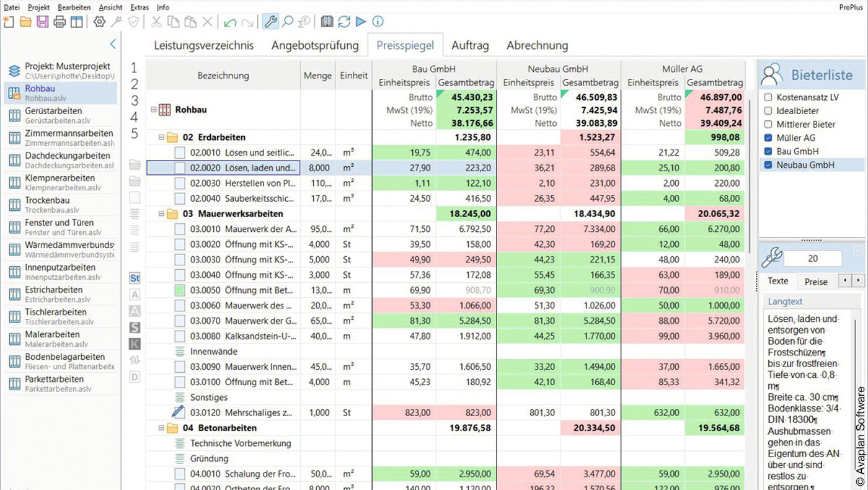Viewport: 868px width, 490px height.
Task: Open the Extras menu
Action: pyautogui.click(x=139, y=7)
